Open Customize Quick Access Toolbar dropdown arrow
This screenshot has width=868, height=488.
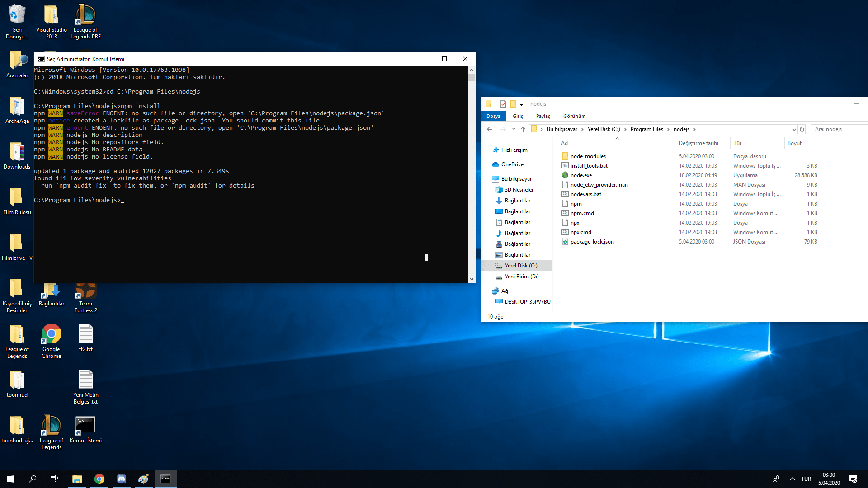[x=521, y=104]
